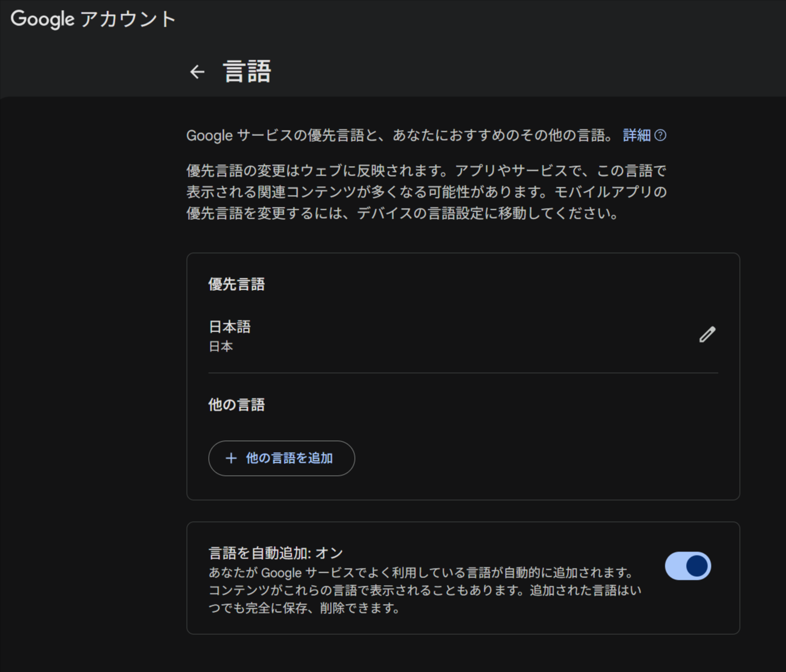Screen dimensions: 786x672
Task: Go back using the arrow beside 言語
Action: point(197,72)
